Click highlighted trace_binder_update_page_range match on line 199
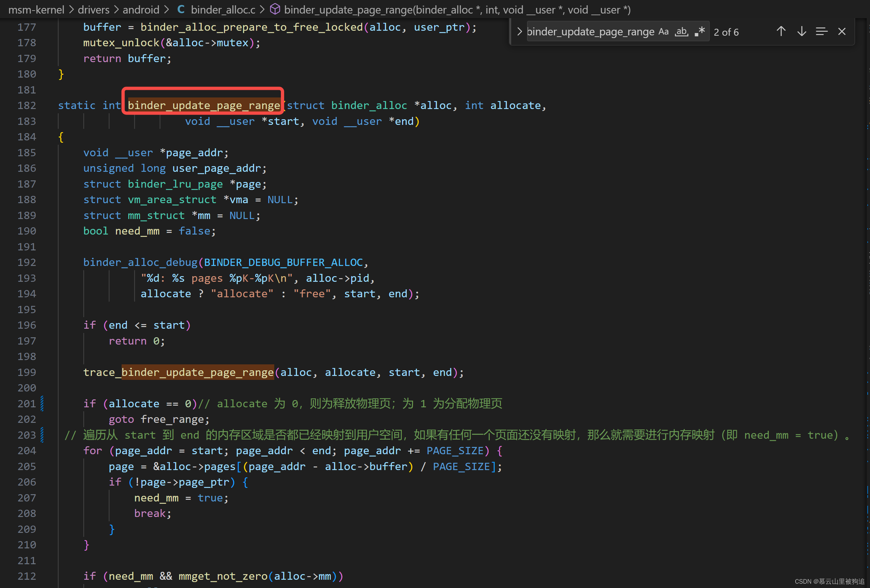The width and height of the screenshot is (870, 588). point(197,372)
